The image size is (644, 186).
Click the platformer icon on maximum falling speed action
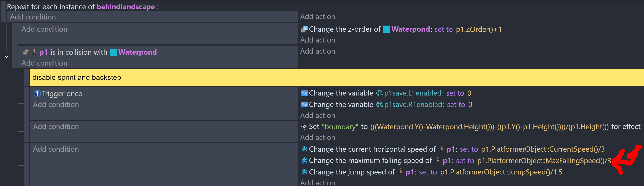point(304,160)
